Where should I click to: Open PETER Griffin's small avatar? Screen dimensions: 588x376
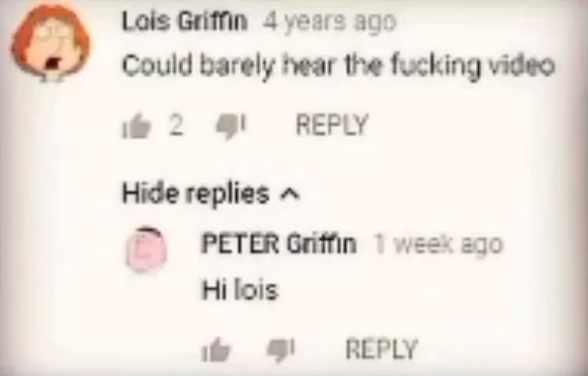146,249
